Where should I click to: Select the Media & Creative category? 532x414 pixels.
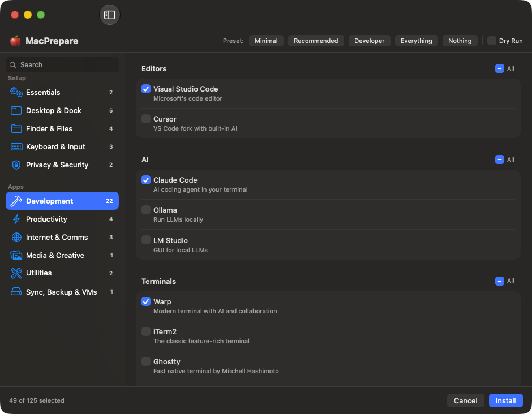pyautogui.click(x=62, y=255)
